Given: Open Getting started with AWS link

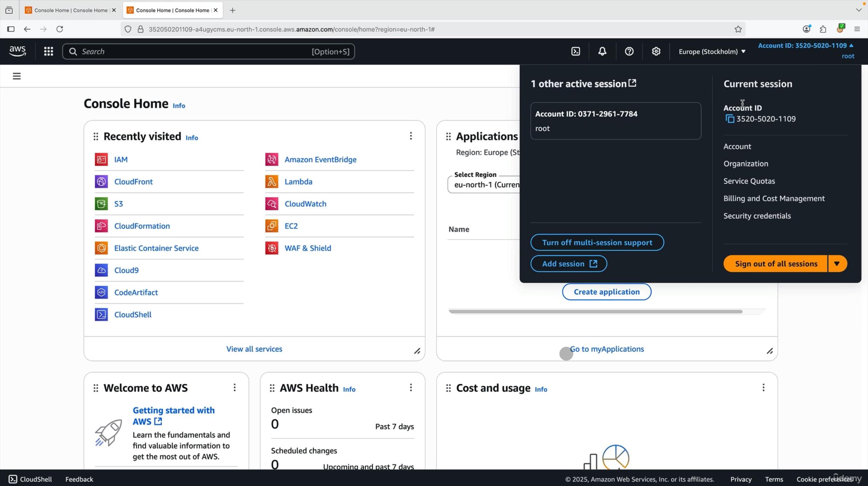Looking at the screenshot, I should [x=174, y=416].
